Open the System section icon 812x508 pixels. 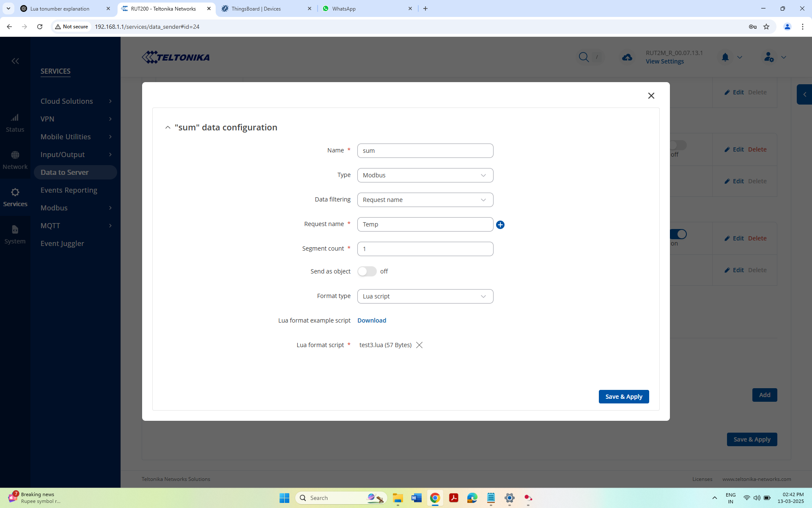(15, 235)
